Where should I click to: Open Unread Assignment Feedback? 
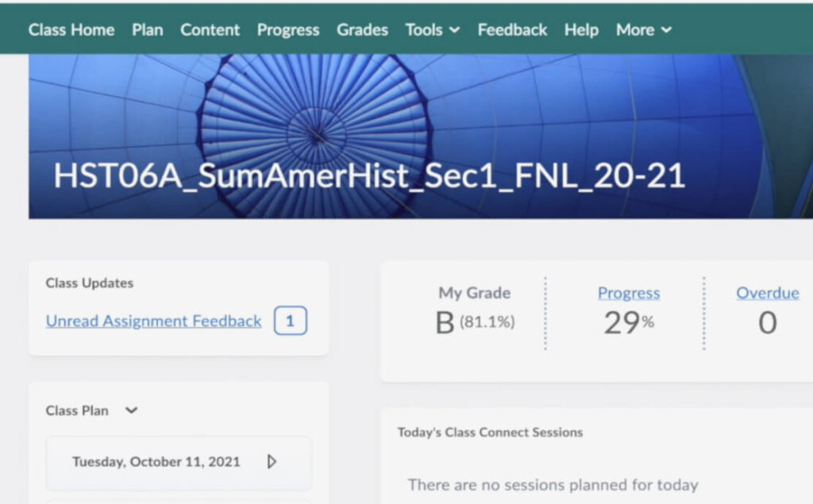[152, 321]
